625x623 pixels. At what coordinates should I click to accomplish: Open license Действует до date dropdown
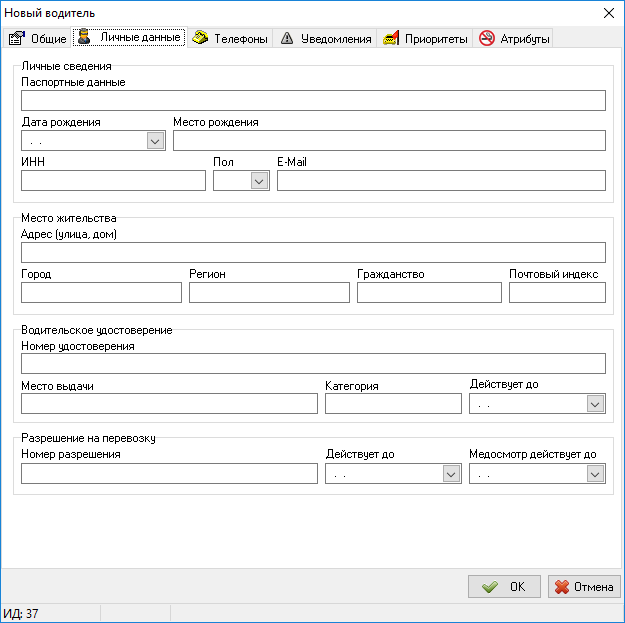pyautogui.click(x=595, y=404)
